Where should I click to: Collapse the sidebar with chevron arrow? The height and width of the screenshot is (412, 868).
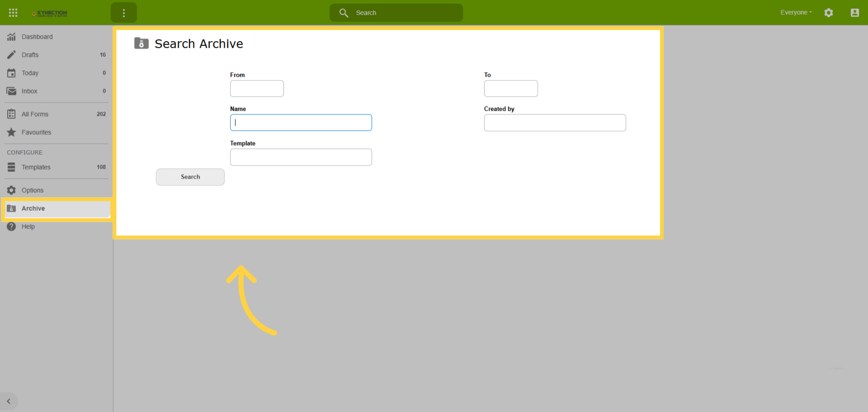tap(9, 401)
